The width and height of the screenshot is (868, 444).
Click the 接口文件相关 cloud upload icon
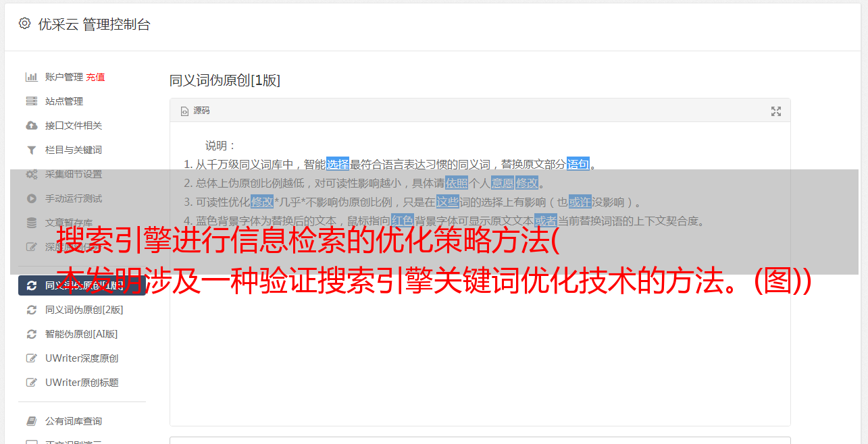click(31, 126)
